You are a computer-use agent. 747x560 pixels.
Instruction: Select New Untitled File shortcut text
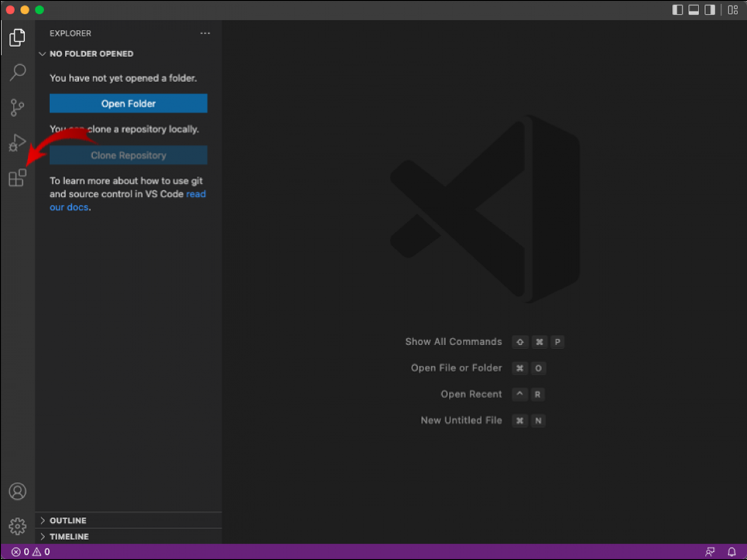click(x=461, y=420)
